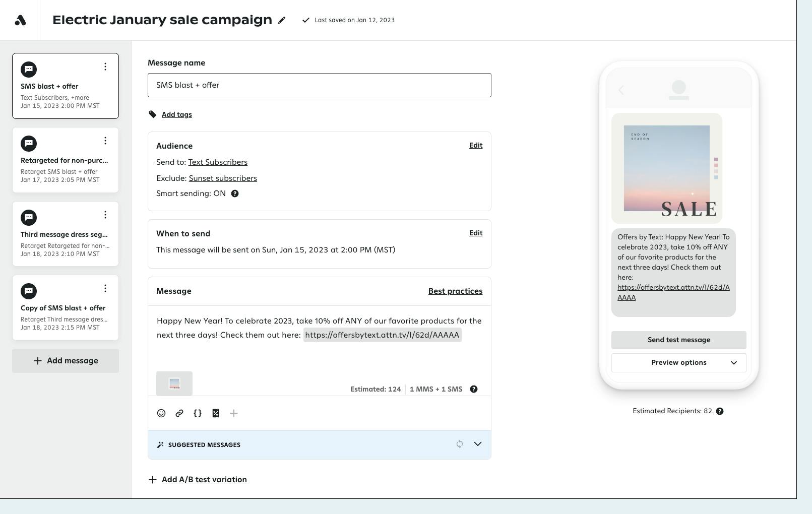Click the attached image thumbnail in message
The width and height of the screenshot is (812, 514).
pos(174,383)
